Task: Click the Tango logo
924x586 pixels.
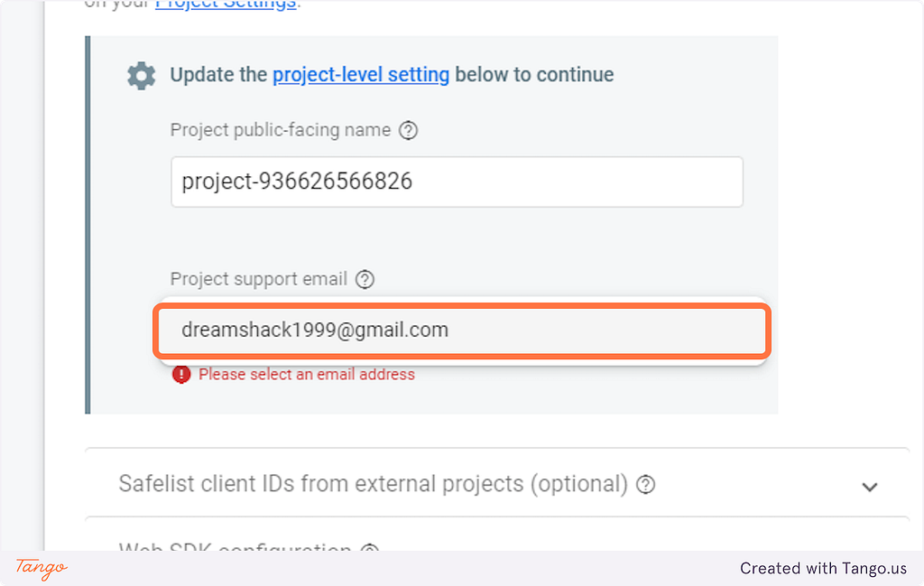Action: 42,568
